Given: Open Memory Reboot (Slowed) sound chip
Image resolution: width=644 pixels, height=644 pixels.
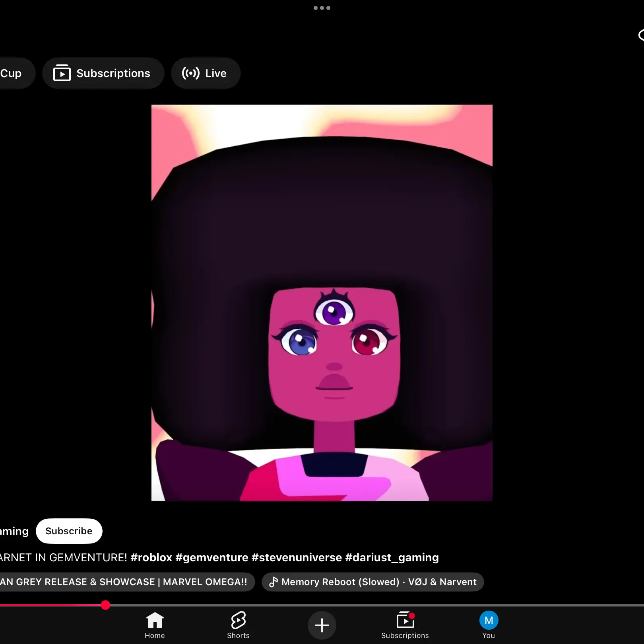Looking at the screenshot, I should pyautogui.click(x=373, y=582).
